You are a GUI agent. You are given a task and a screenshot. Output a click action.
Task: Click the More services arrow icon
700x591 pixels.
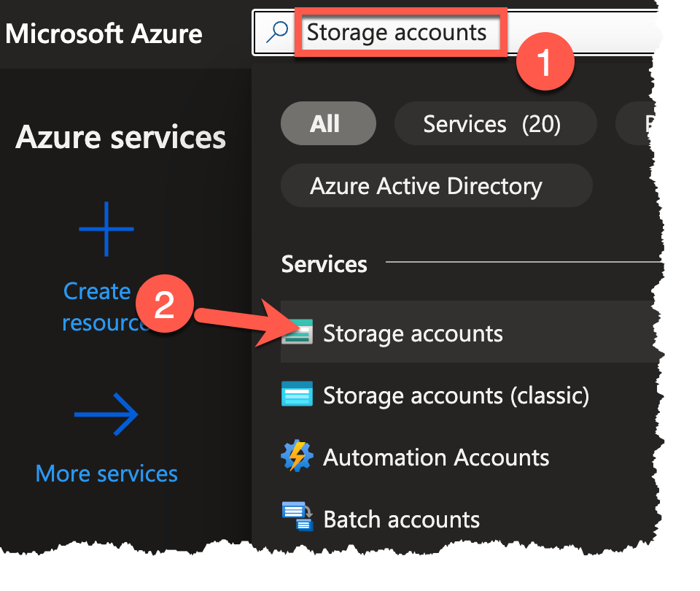coord(106,415)
